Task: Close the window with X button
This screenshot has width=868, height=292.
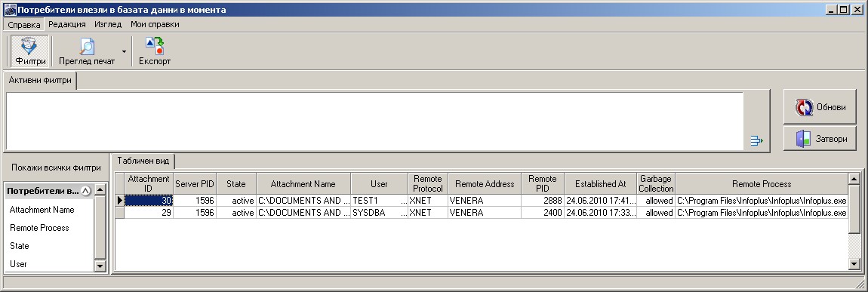Action: pos(857,9)
